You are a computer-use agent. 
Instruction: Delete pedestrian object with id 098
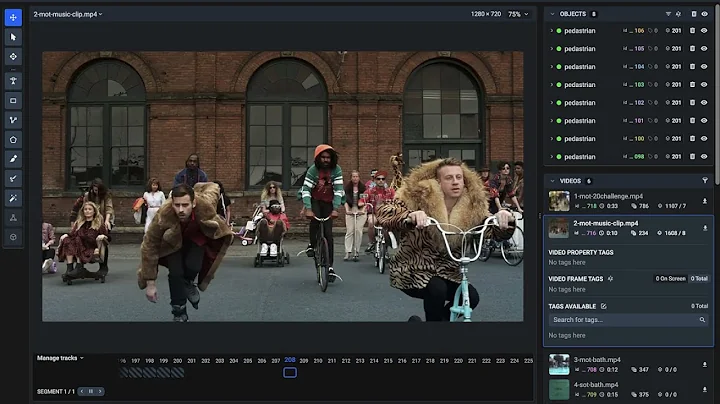coord(692,157)
